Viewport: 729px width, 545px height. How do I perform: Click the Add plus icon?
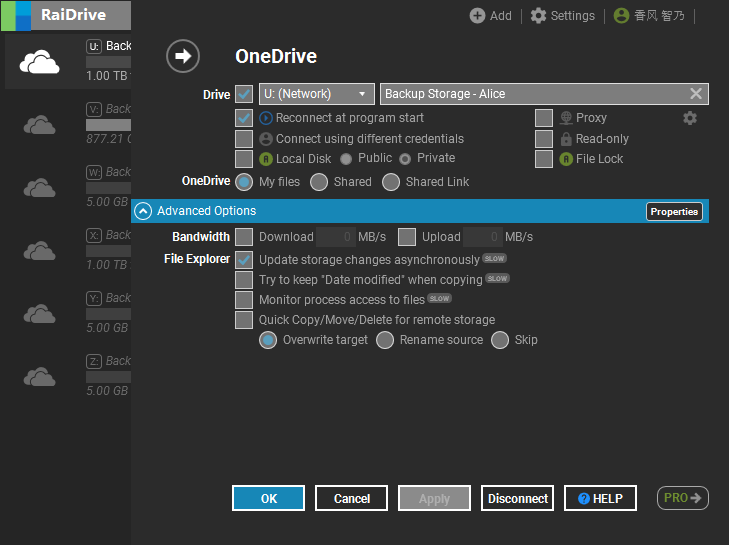[x=478, y=16]
